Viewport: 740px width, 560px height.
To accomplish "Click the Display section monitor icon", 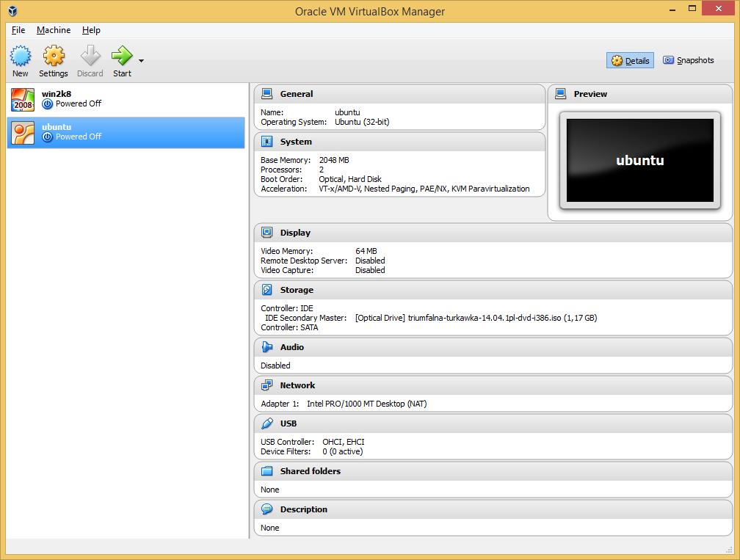I will coord(266,233).
